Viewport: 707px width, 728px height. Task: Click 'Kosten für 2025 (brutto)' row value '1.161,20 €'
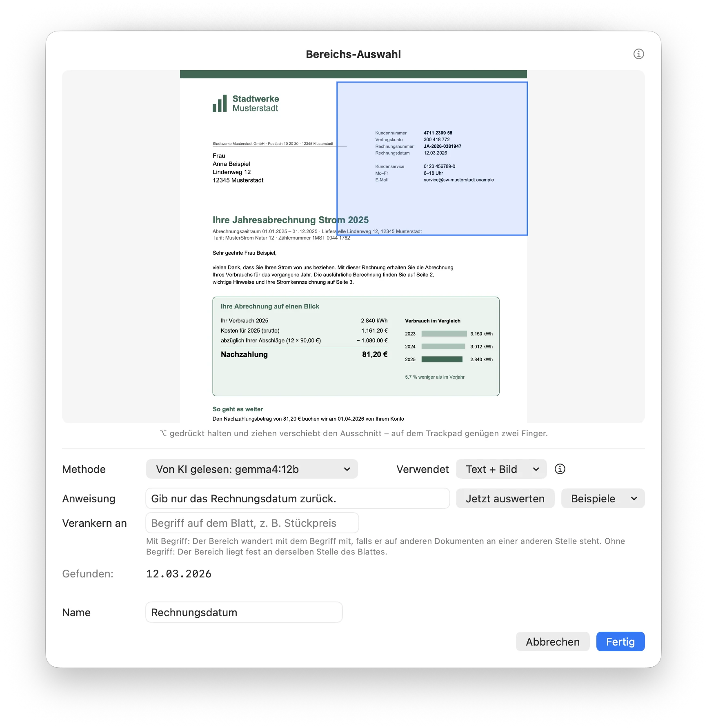(375, 331)
